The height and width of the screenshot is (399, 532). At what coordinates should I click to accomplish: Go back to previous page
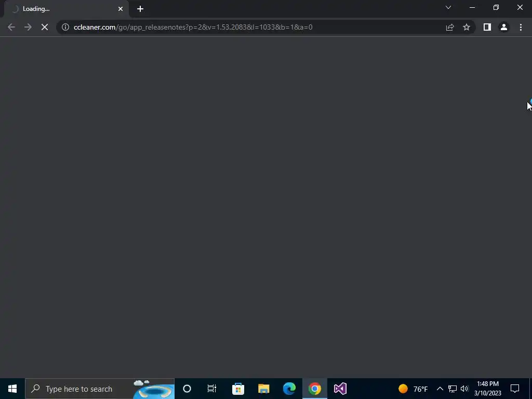pyautogui.click(x=11, y=27)
